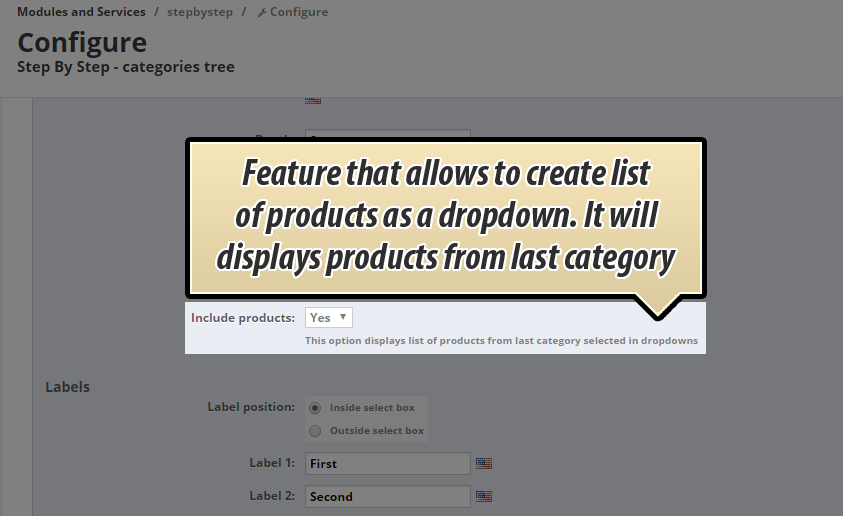Click the Label 1 field containing First
The image size is (843, 516).
387,464
